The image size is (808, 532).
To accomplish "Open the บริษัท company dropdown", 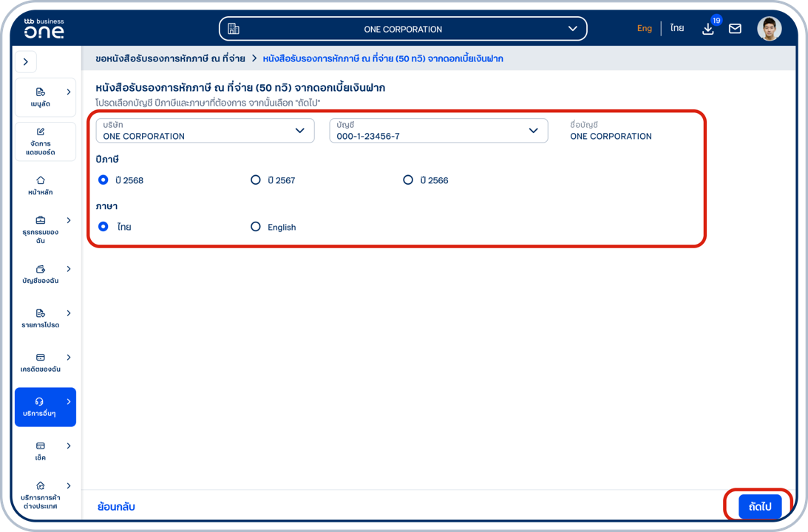I will tap(205, 131).
